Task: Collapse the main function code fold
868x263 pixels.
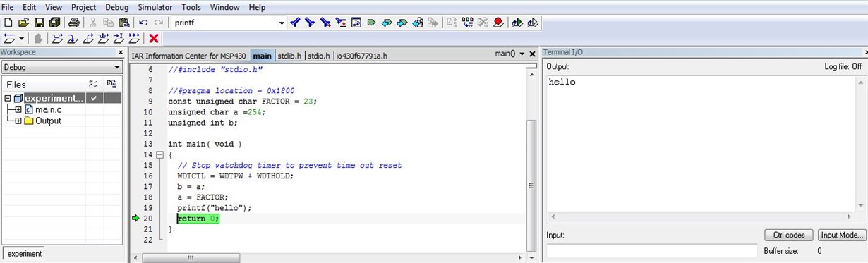Action: coord(159,154)
